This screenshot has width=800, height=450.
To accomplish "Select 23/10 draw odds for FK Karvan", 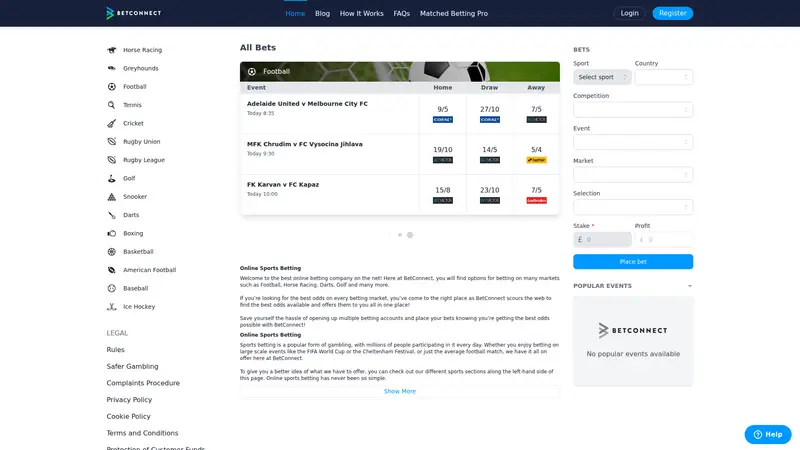I will (x=490, y=190).
